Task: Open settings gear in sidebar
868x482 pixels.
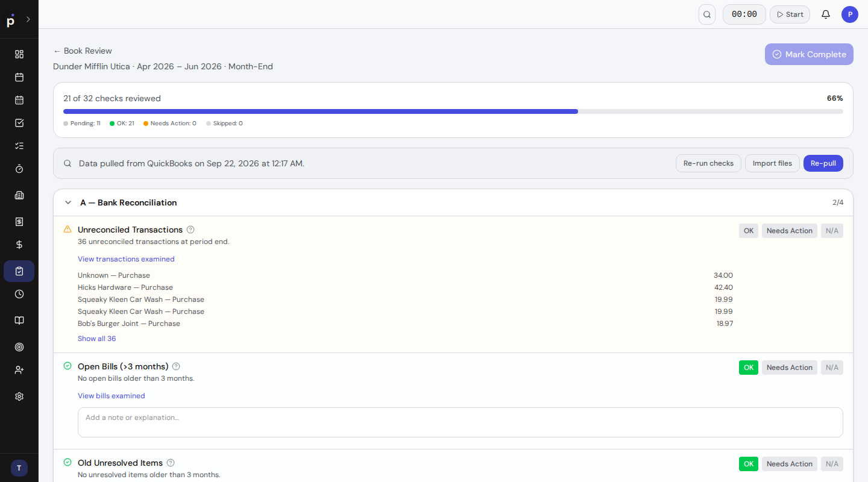Action: (x=19, y=396)
